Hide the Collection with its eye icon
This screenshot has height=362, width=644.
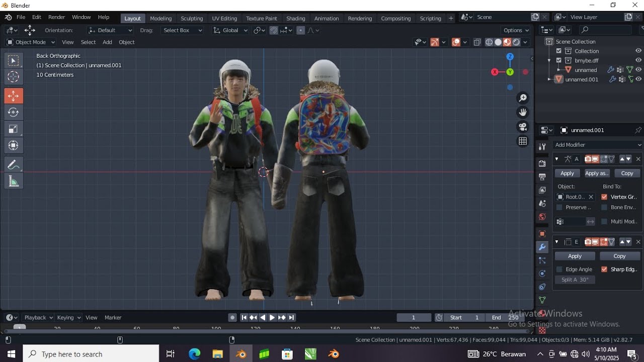coord(638,51)
